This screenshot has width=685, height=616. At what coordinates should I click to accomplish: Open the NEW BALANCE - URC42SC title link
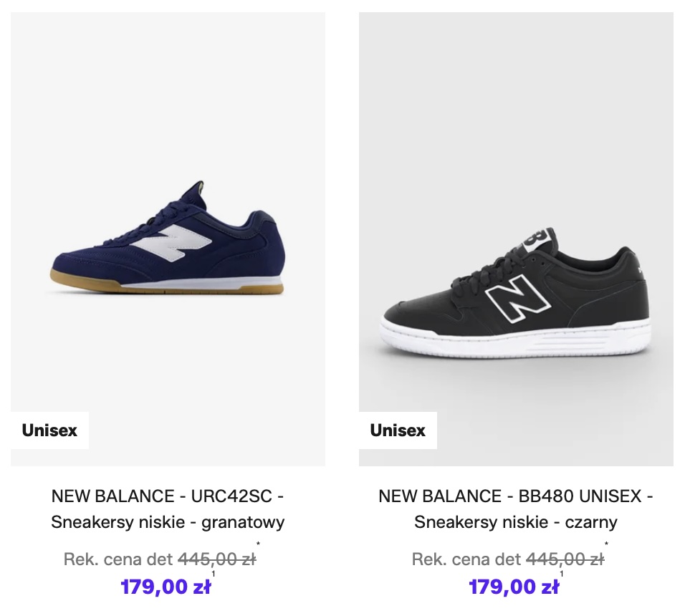168,496
